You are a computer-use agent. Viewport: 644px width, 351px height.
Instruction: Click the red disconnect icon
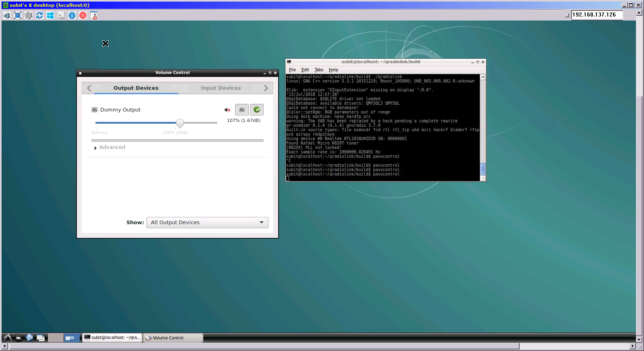click(83, 15)
